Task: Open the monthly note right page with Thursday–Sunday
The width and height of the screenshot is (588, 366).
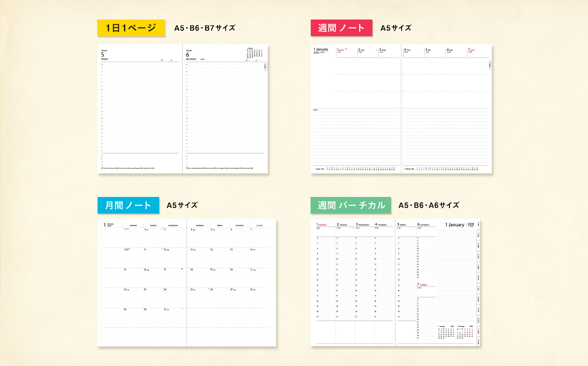Action: coord(231,282)
